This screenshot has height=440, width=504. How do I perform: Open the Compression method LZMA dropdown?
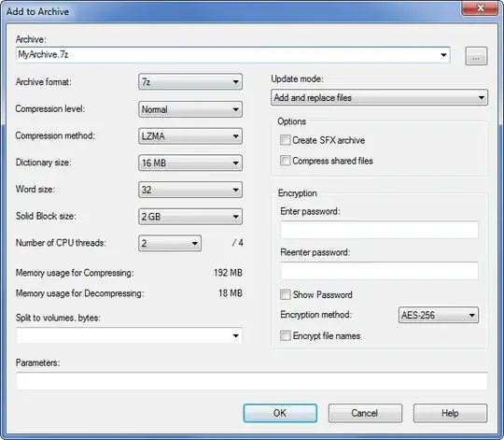click(190, 136)
